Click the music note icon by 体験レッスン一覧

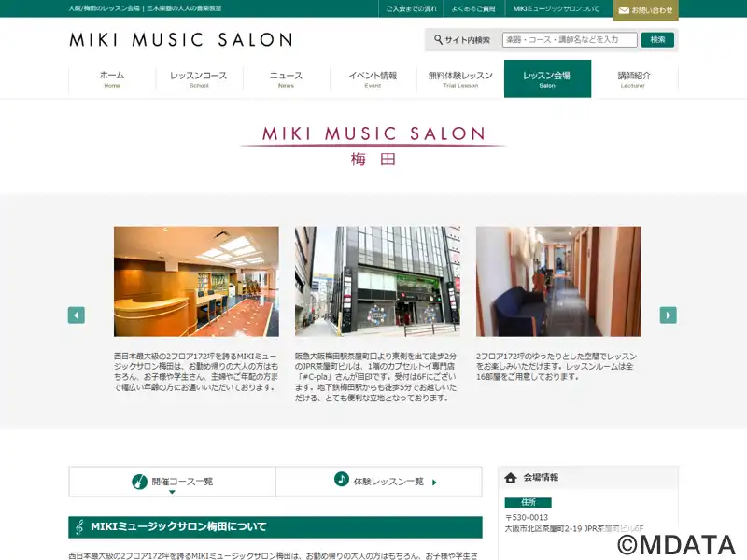click(x=342, y=479)
